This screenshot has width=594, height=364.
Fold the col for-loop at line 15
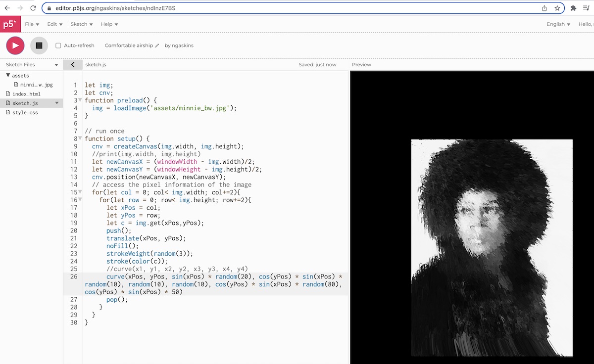click(80, 192)
